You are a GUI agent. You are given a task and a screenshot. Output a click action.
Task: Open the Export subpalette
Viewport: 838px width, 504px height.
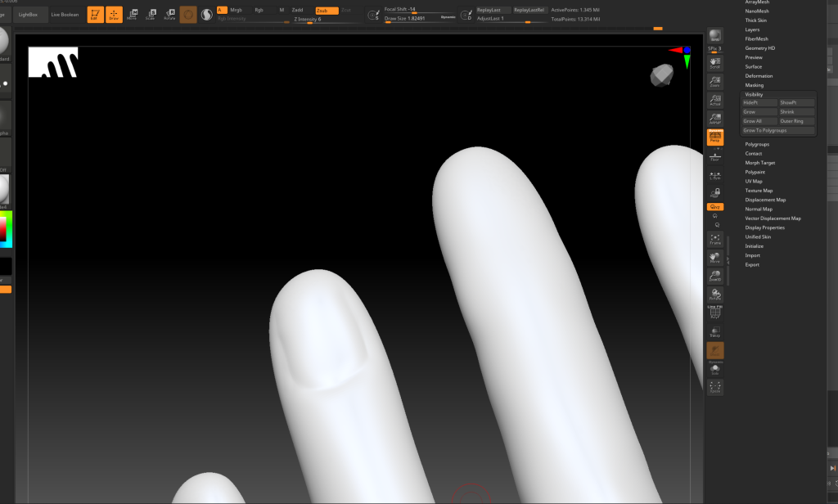tap(752, 264)
